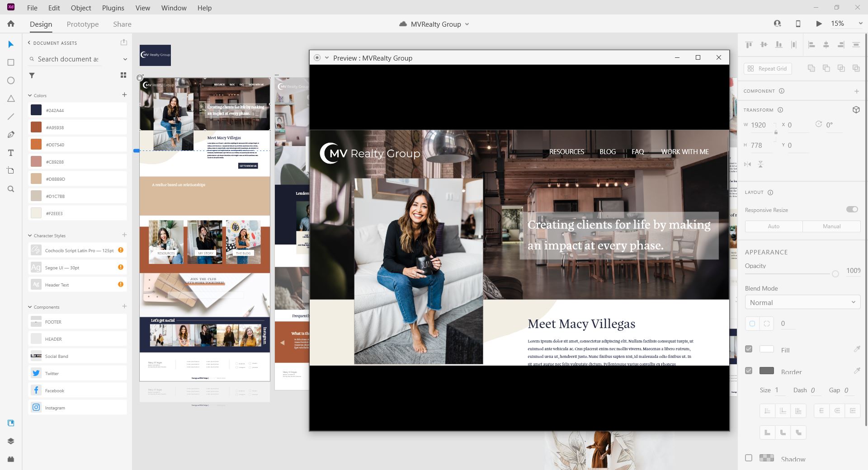Image resolution: width=868 pixels, height=470 pixels.
Task: Enable the Shadow checkbox
Action: pyautogui.click(x=749, y=458)
